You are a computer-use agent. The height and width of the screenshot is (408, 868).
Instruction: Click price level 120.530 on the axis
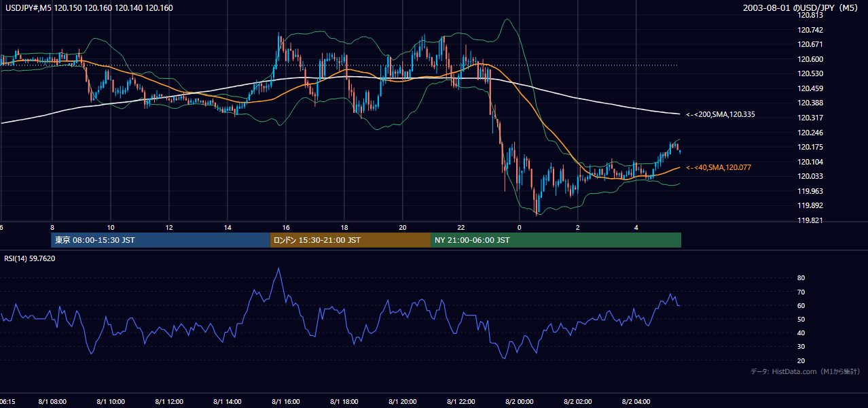[x=811, y=73]
